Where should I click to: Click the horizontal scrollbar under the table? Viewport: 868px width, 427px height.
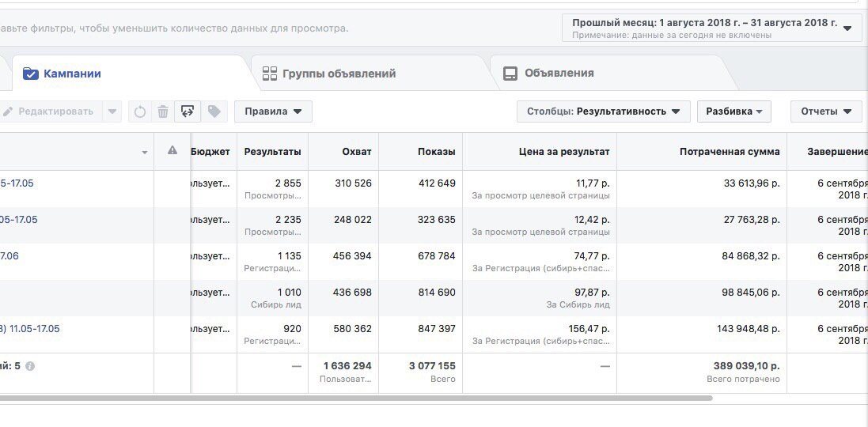(356, 398)
